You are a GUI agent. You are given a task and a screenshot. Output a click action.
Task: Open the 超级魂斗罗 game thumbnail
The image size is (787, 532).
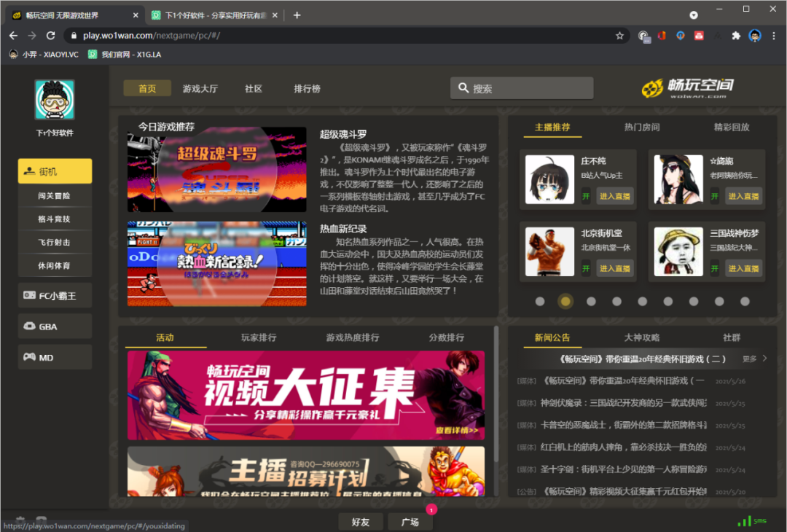click(x=217, y=170)
